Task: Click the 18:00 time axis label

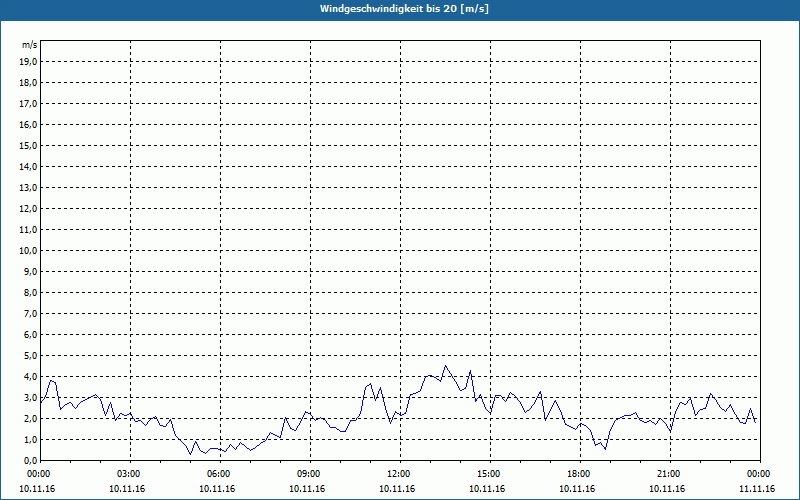Action: (x=579, y=474)
